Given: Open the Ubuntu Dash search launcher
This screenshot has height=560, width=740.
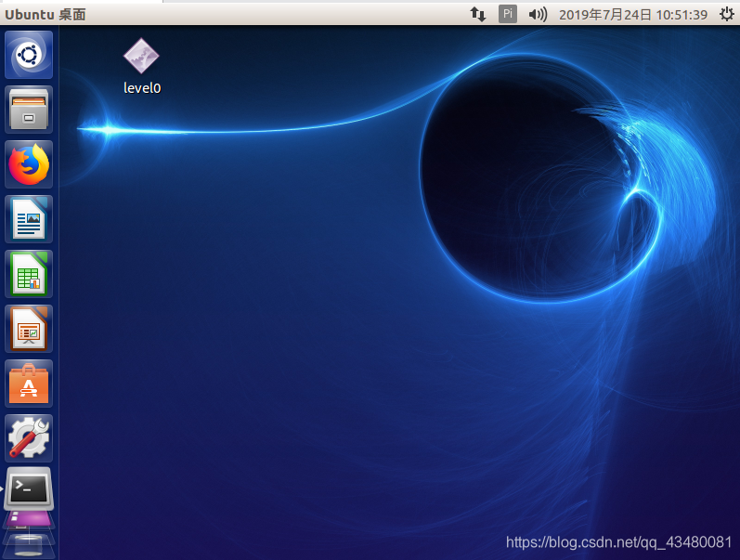Looking at the screenshot, I should tap(29, 55).
